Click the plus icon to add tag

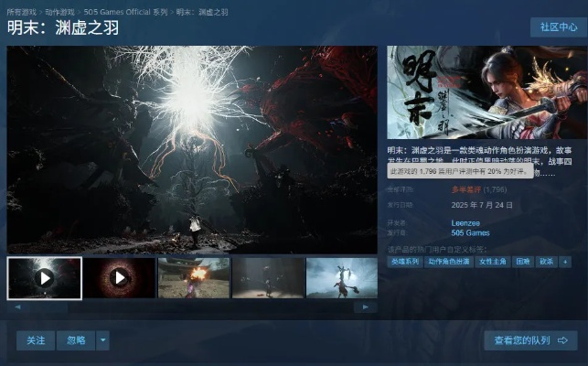(565, 262)
